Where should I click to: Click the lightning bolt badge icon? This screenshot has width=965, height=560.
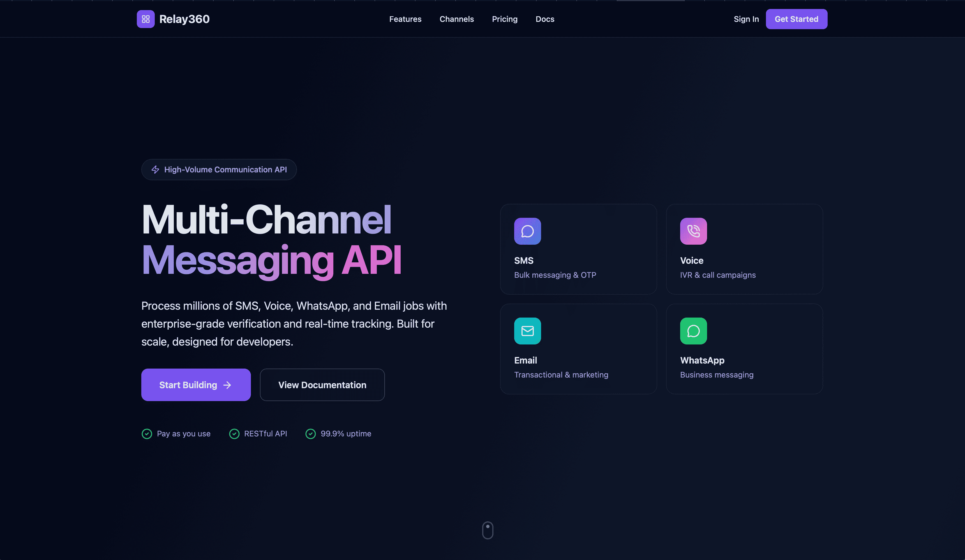point(156,170)
